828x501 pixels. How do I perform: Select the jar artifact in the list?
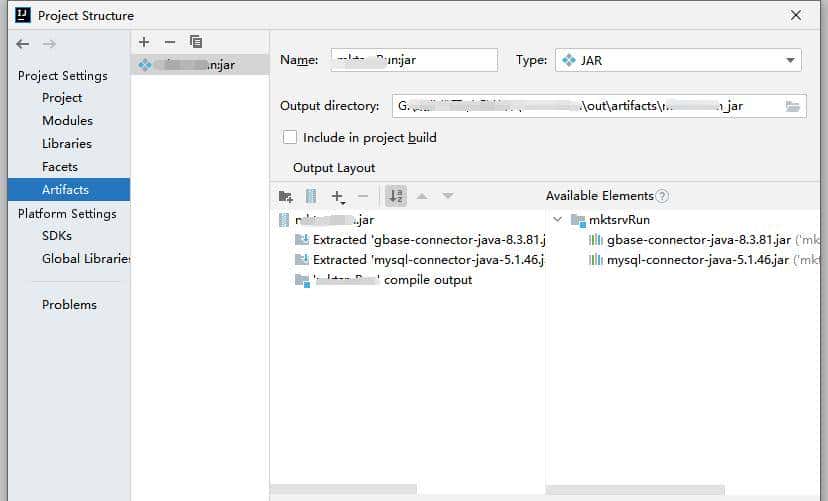click(200, 65)
